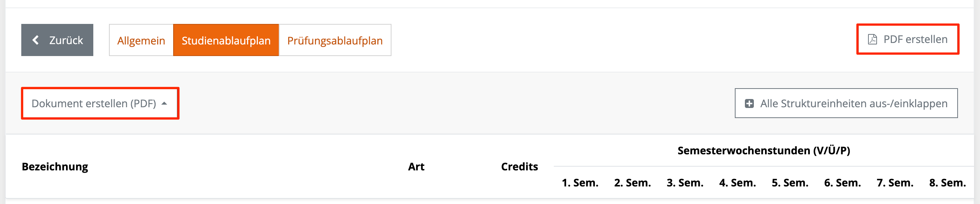
Task: Click the plus icon for Struktureinheiten
Action: [749, 103]
